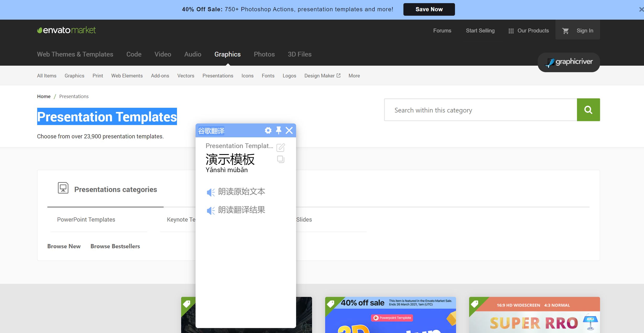
Task: Select the Graphics main menu item
Action: pos(227,54)
